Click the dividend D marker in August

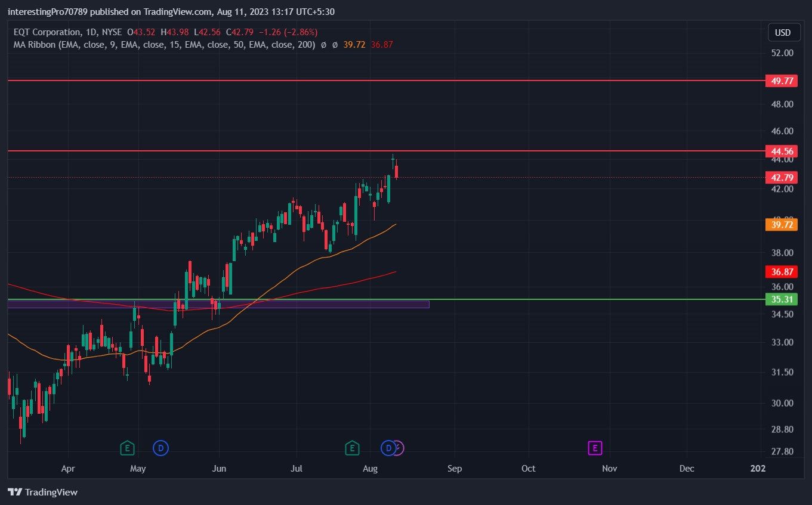click(x=388, y=448)
